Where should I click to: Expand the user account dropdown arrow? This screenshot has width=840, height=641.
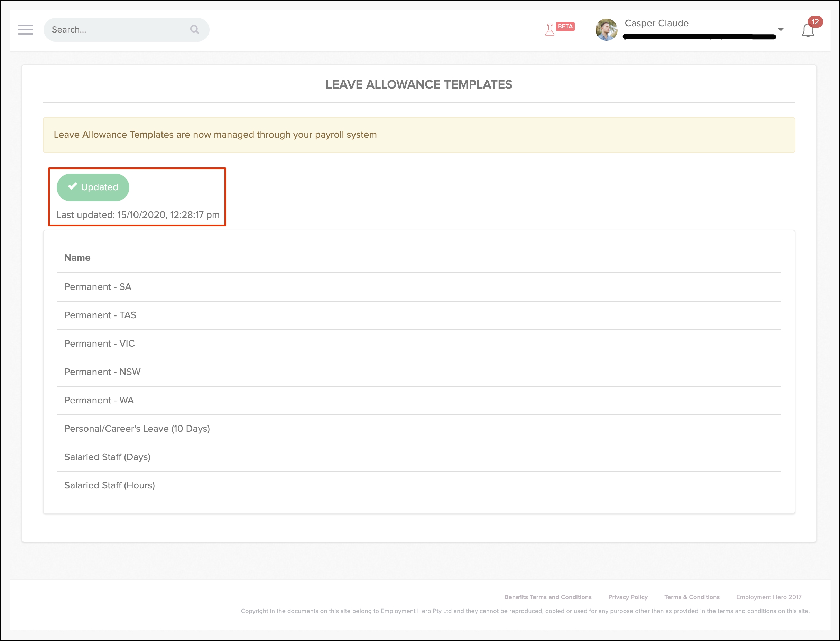781,30
